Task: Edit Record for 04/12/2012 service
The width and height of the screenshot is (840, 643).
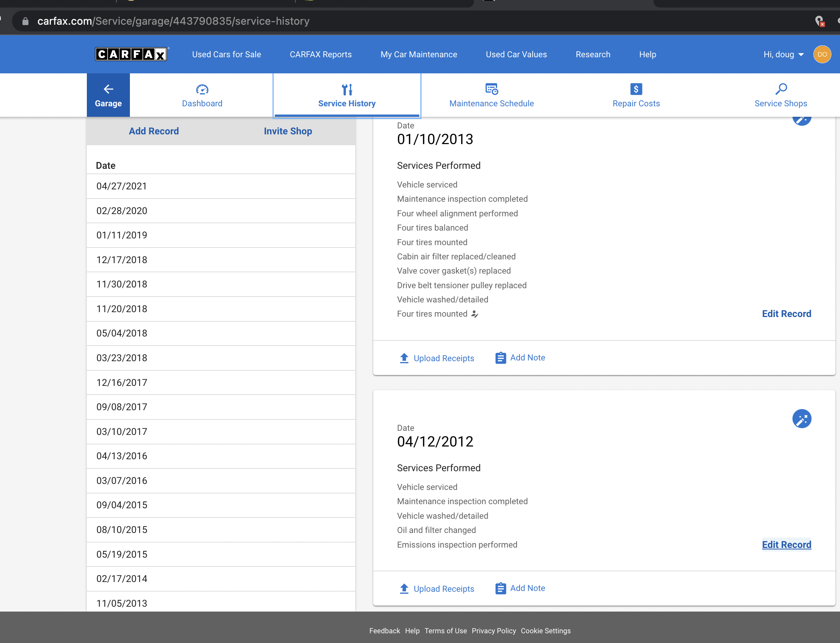Action: point(786,545)
